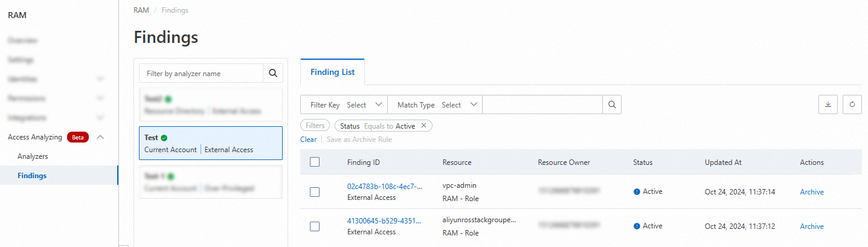Click Active status icon for aliyunrosstackgroupe row
The height and width of the screenshot is (247, 868).
point(637,226)
